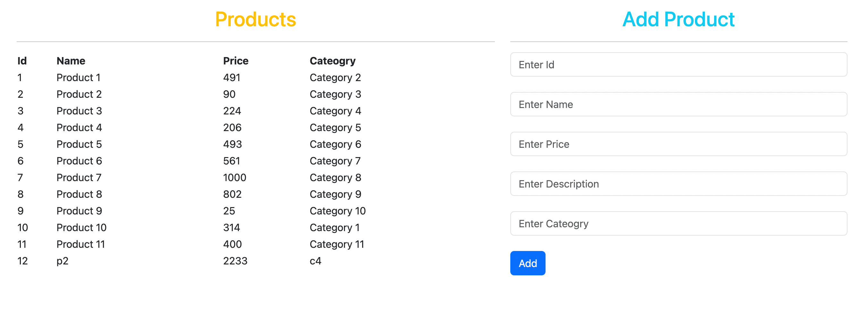Click the price 2233 in the last row

point(235,261)
